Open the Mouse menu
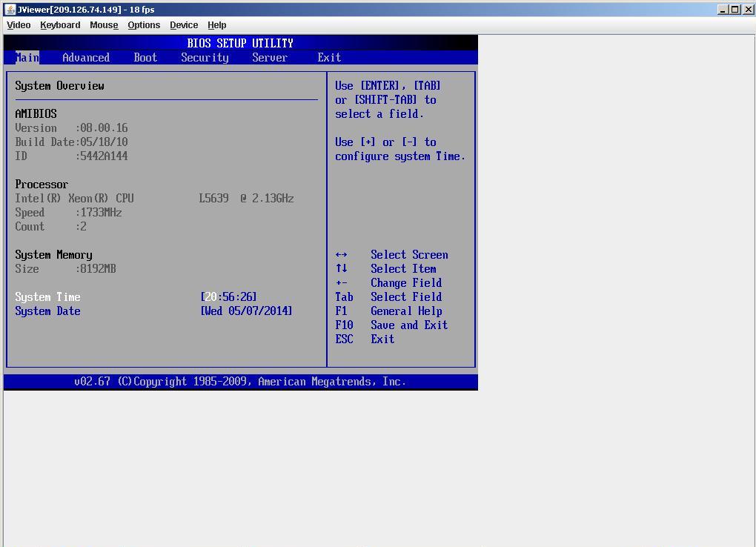The image size is (756, 547). (x=104, y=25)
